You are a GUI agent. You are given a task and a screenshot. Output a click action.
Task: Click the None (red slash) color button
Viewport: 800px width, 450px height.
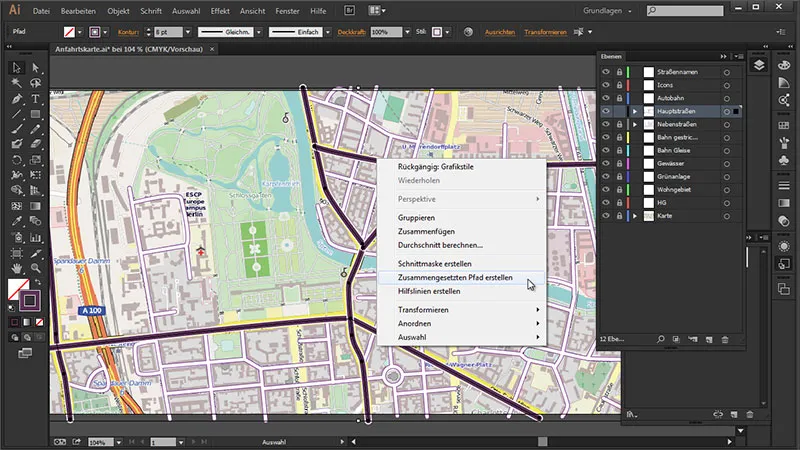pyautogui.click(x=39, y=322)
